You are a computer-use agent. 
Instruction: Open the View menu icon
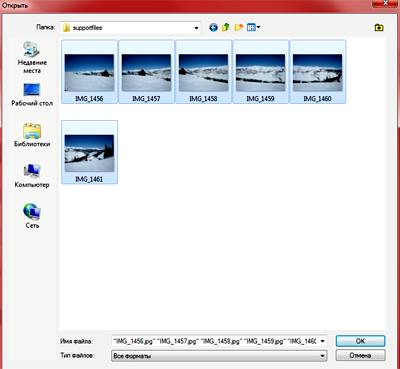point(253,27)
